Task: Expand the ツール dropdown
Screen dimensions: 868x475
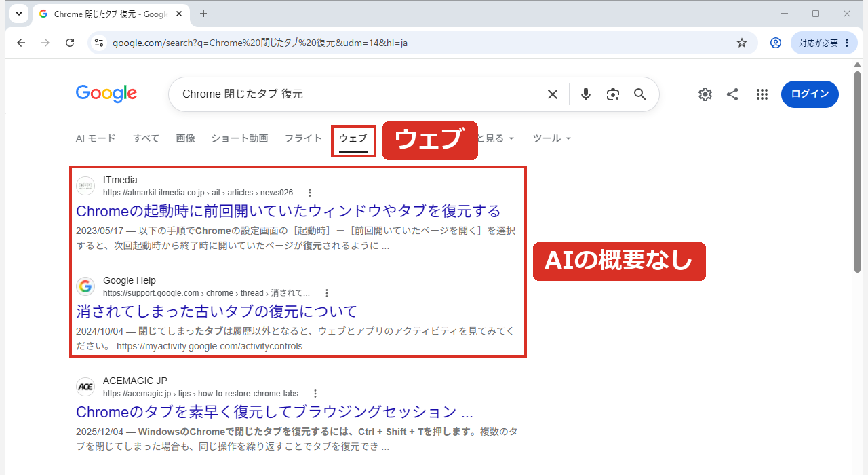Action: (x=551, y=138)
